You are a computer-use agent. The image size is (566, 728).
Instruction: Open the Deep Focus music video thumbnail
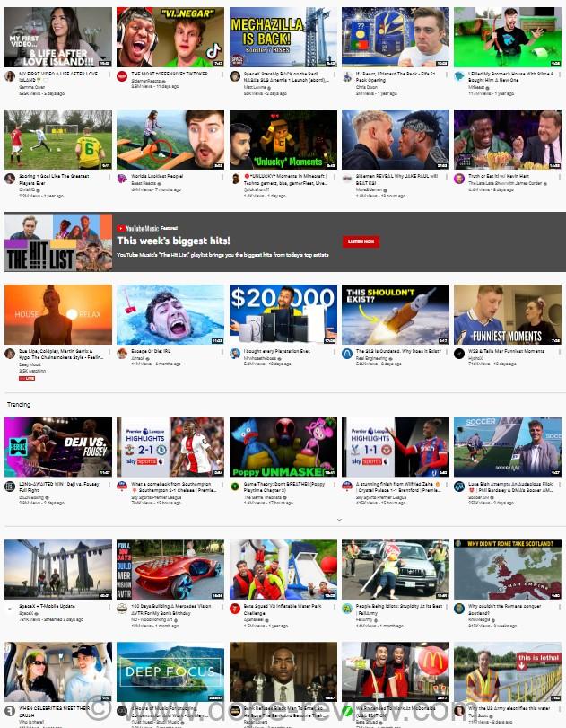click(x=170, y=671)
